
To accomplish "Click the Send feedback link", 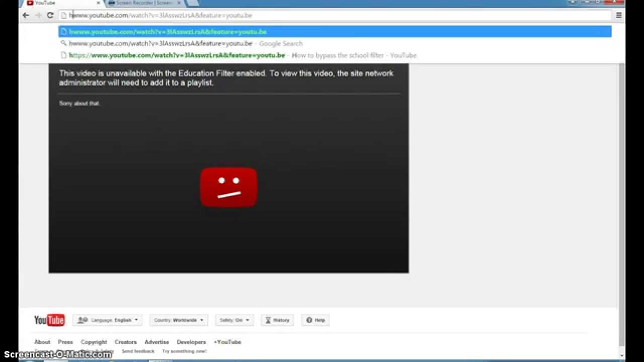I will click(138, 351).
